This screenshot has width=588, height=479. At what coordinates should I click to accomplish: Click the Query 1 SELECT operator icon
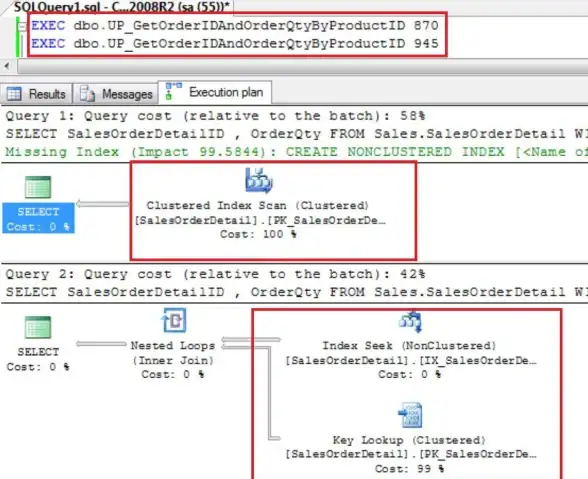38,187
